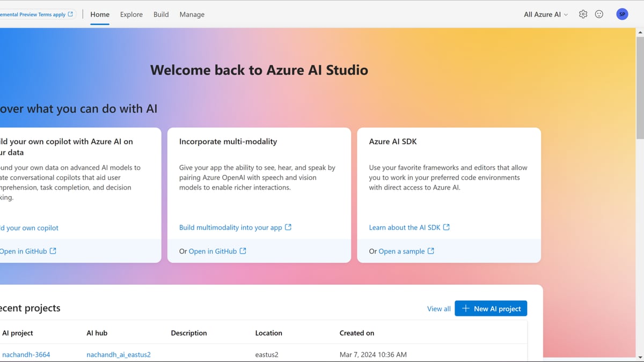This screenshot has height=362, width=644.
Task: Click the scrollbar down arrow
Action: pos(640,357)
